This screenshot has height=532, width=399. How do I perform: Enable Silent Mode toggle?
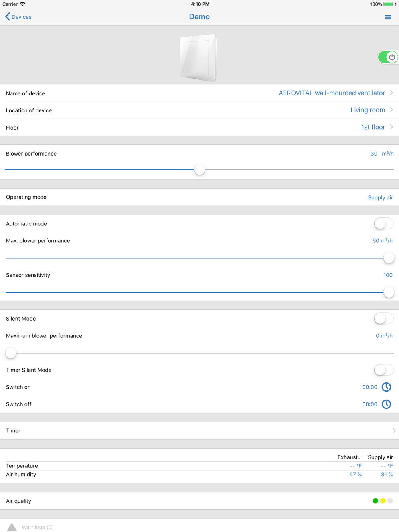(x=383, y=319)
